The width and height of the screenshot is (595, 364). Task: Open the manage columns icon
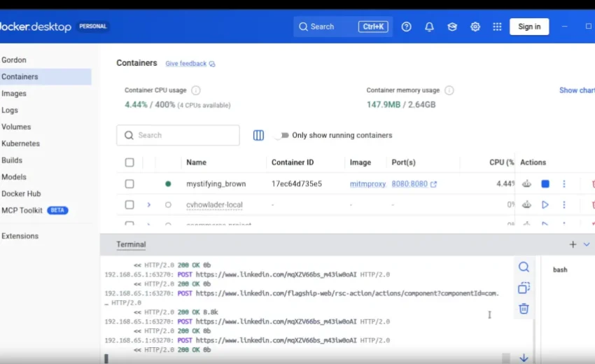pos(258,135)
